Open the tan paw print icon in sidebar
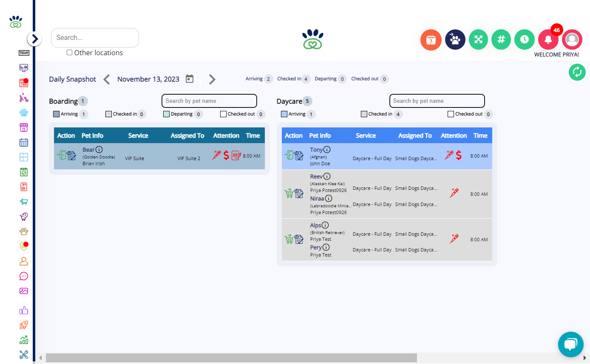The height and width of the screenshot is (364, 590). (x=24, y=231)
